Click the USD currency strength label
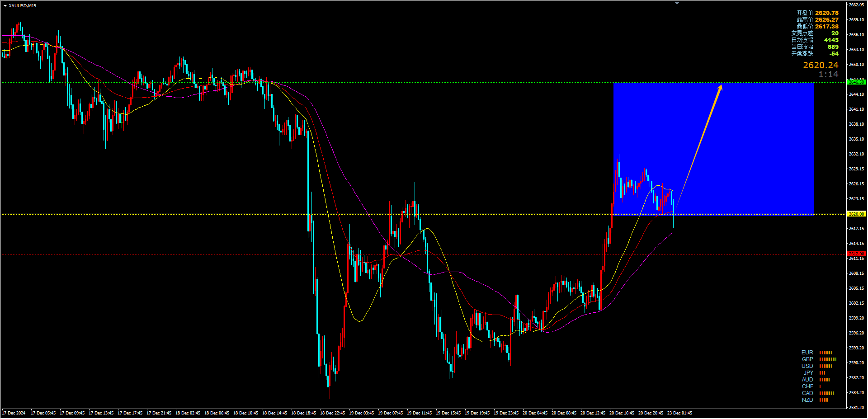Viewport: 868px width, 419px height. tap(807, 366)
